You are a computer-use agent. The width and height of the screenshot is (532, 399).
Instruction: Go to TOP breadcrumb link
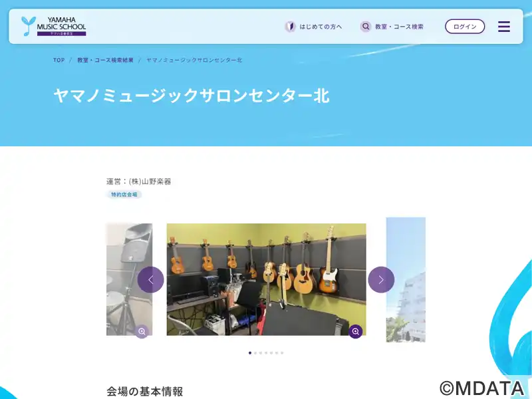point(59,60)
